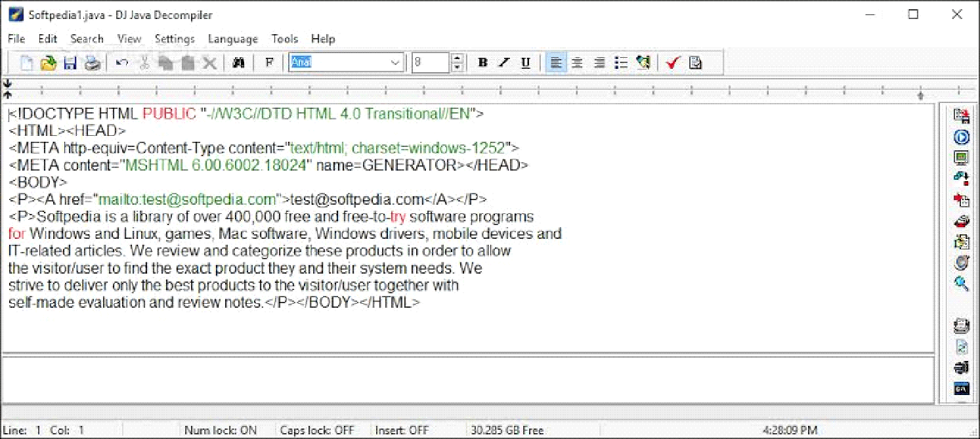The width and height of the screenshot is (980, 439).
Task: Click the topmost icon in the right sidebar
Action: pos(962,116)
